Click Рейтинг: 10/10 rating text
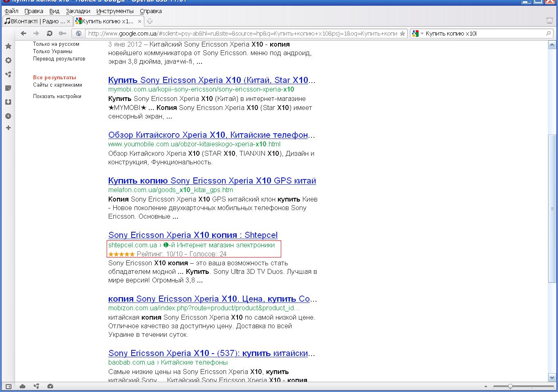Viewport: 558px width, 392px height. [160, 254]
